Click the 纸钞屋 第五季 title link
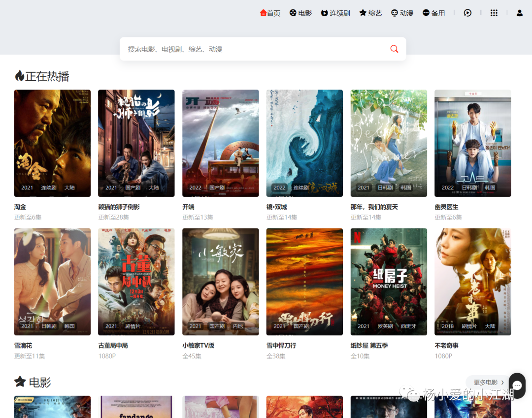Viewport: 532px width, 418px height. 369,346
